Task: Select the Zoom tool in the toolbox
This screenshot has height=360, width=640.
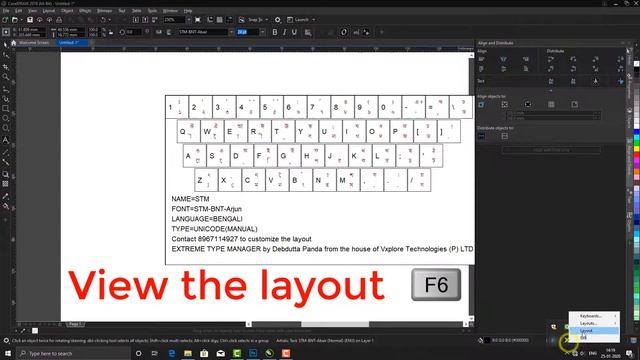Action: pyautogui.click(x=5, y=77)
